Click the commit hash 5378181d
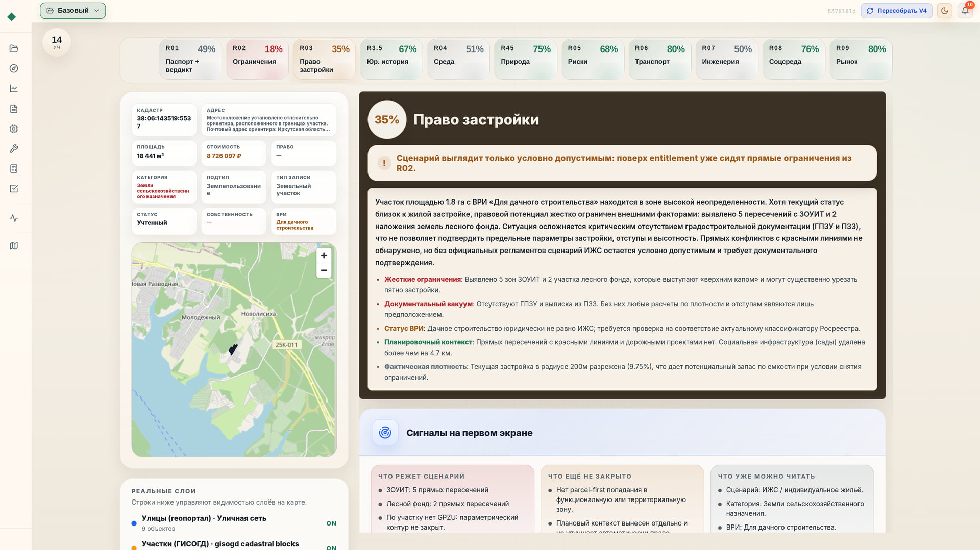The image size is (980, 550). (x=841, y=11)
